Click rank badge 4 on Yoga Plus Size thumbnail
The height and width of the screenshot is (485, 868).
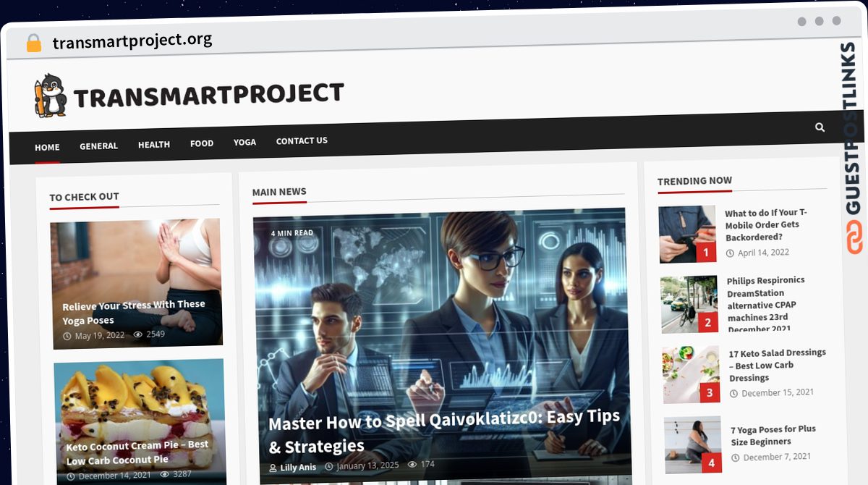[711, 463]
